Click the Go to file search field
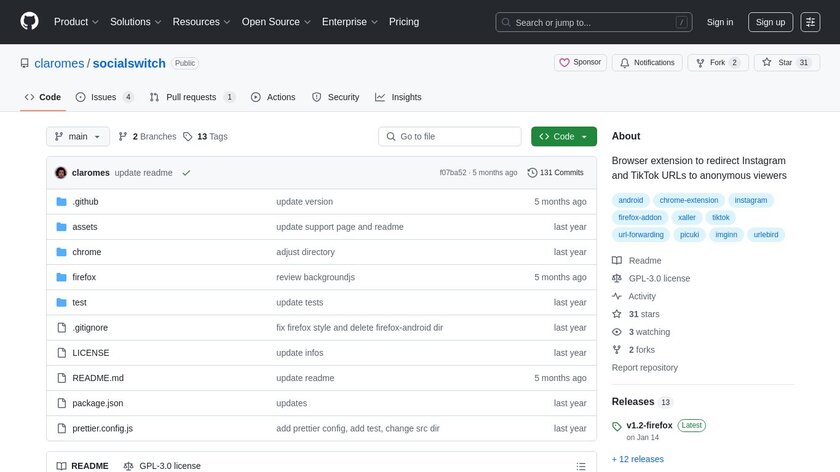 pos(450,136)
